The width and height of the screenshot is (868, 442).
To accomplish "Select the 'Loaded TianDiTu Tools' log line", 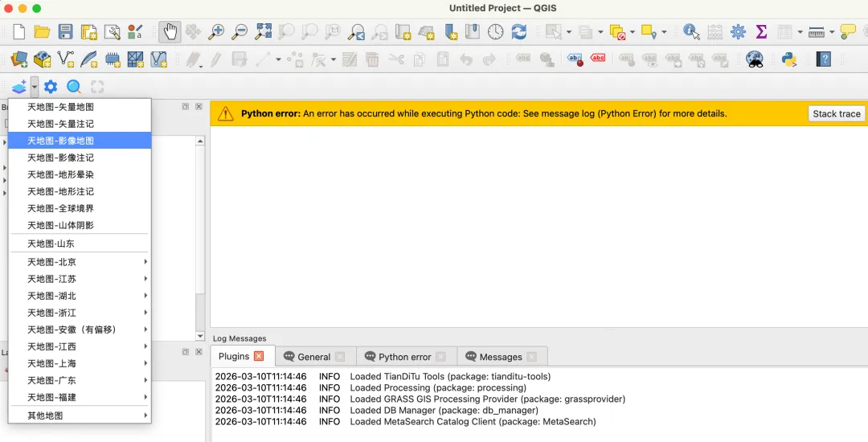I will tap(383, 376).
